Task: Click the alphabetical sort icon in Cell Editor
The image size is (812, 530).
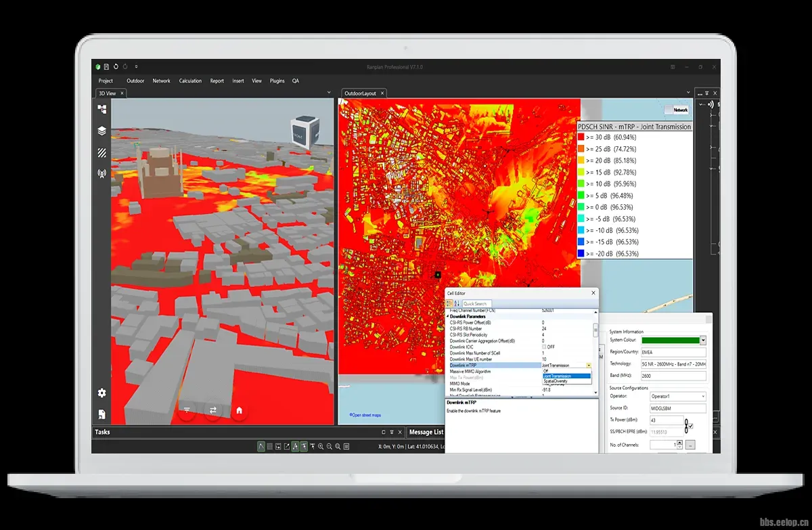Action: click(x=457, y=303)
